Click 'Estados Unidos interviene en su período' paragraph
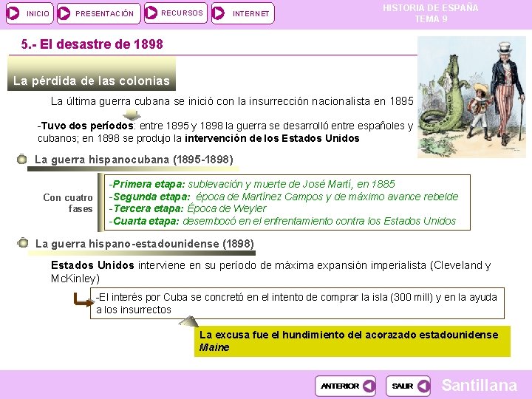Image resolution: width=532 pixels, height=399 pixels. pyautogui.click(x=270, y=272)
